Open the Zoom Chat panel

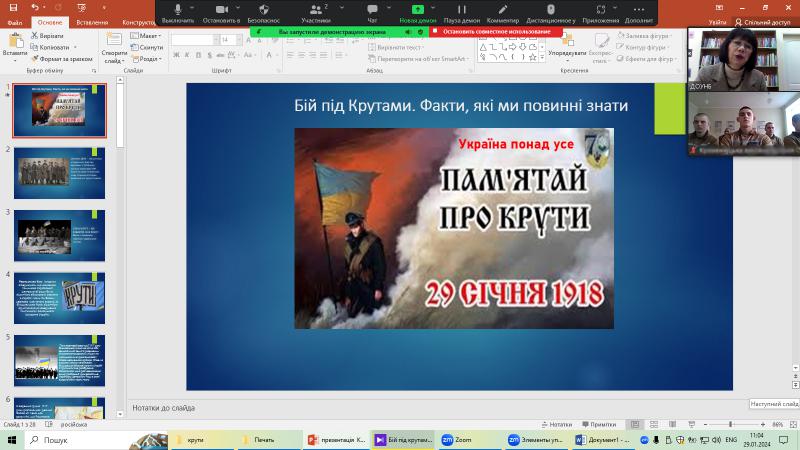click(372, 13)
